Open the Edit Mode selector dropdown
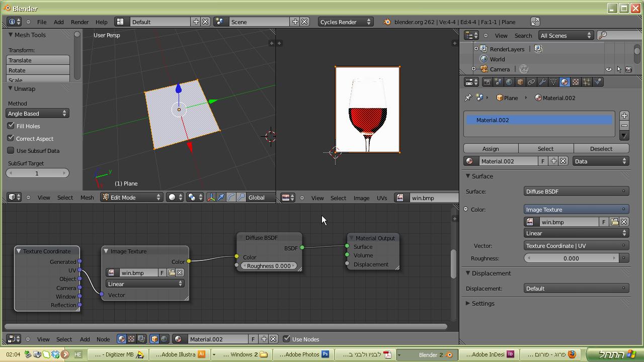Image resolution: width=644 pixels, height=362 pixels. 132,198
